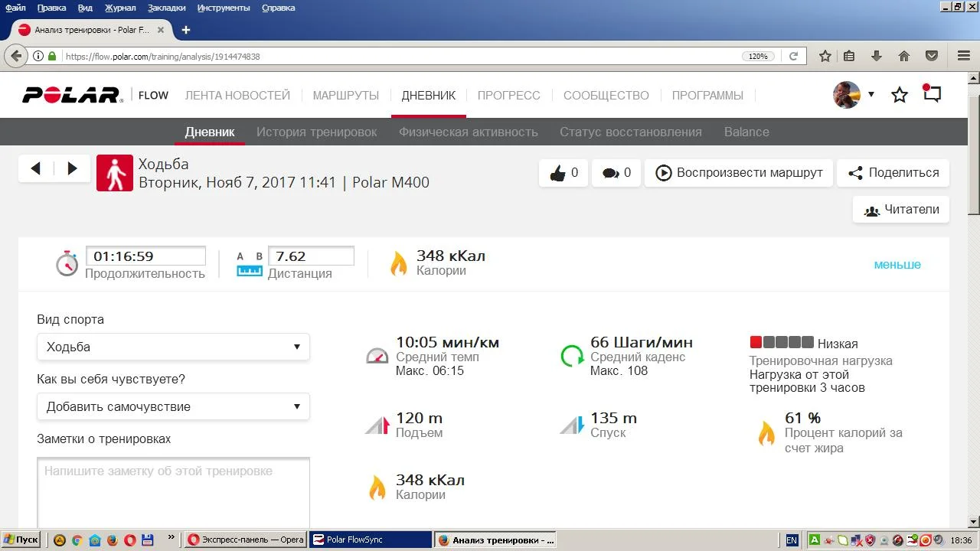The width and height of the screenshot is (980, 551).
Task: Open the Закладки menu
Action: pyautogui.click(x=166, y=8)
